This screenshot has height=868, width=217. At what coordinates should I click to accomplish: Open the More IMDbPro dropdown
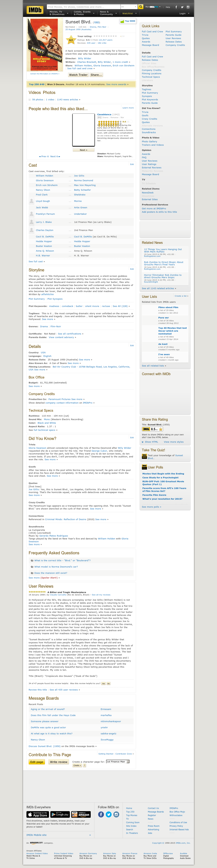pos(153,7)
